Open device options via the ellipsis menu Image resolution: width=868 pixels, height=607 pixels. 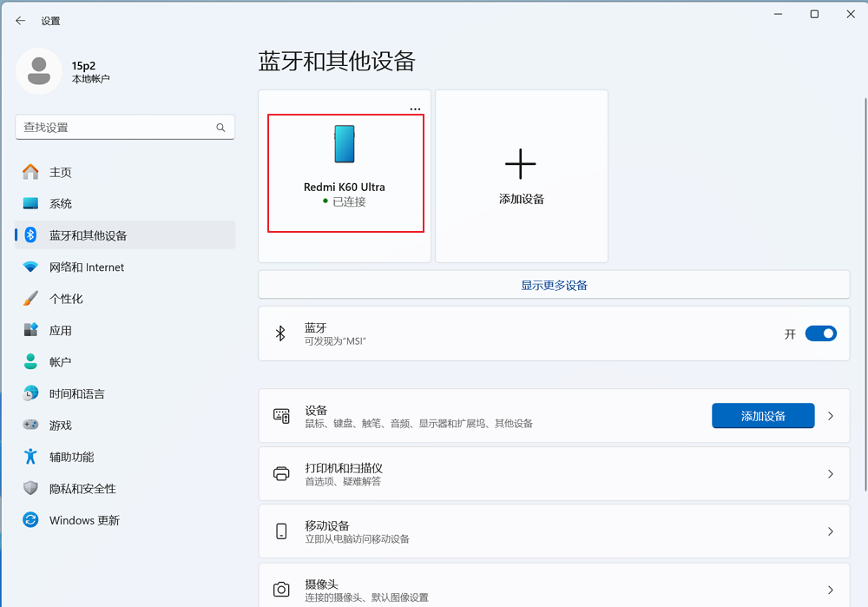pyautogui.click(x=415, y=108)
